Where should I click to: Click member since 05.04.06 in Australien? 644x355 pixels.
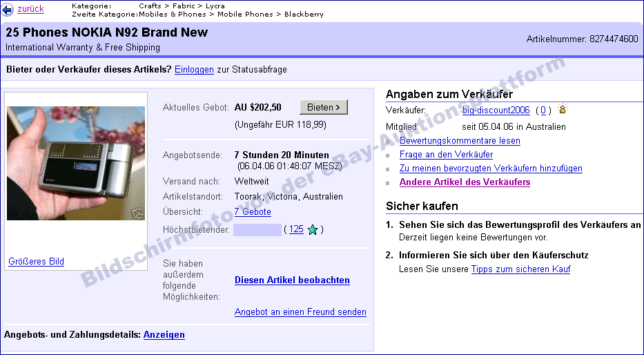pyautogui.click(x=514, y=126)
